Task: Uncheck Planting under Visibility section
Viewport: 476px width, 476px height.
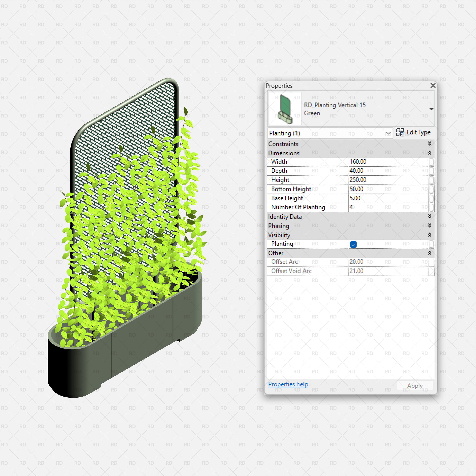Action: point(353,244)
